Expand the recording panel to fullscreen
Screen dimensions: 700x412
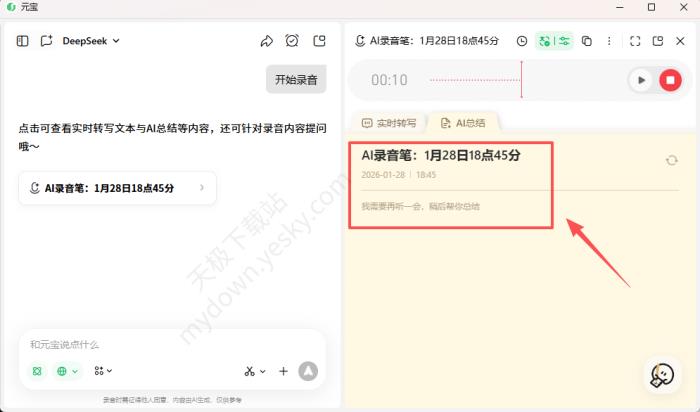coord(635,41)
